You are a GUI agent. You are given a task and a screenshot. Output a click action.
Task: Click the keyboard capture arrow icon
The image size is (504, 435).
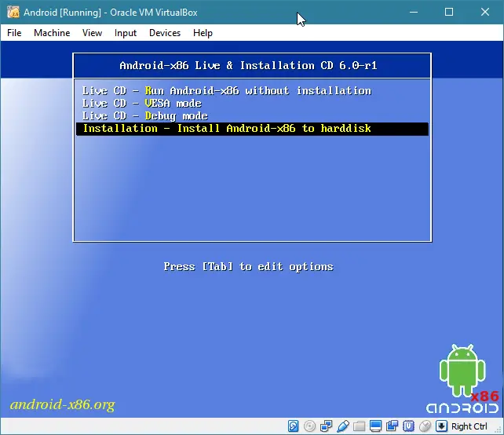click(x=441, y=426)
